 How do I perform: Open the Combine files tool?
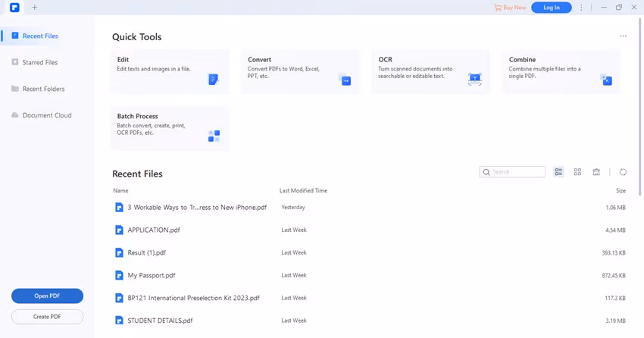click(561, 70)
